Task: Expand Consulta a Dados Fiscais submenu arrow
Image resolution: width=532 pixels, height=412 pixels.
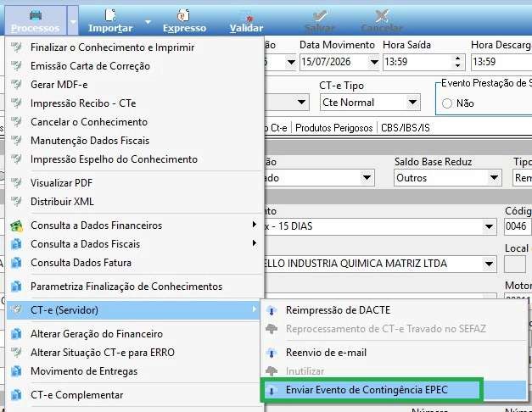Action: [255, 243]
